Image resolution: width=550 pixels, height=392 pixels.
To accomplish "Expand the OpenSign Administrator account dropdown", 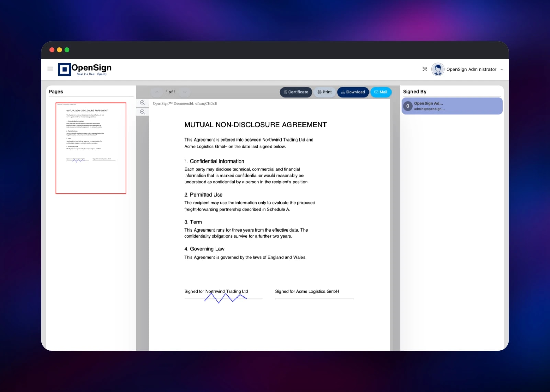I will click(502, 70).
